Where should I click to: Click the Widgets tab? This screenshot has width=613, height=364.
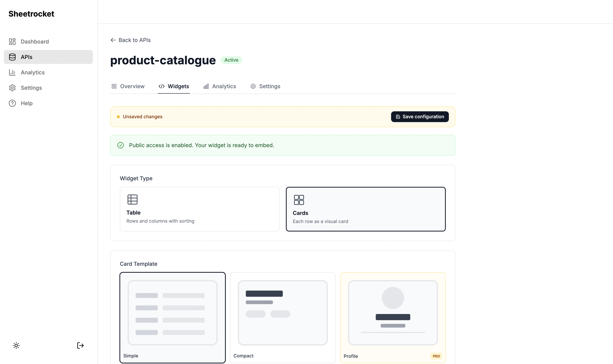pyautogui.click(x=174, y=86)
